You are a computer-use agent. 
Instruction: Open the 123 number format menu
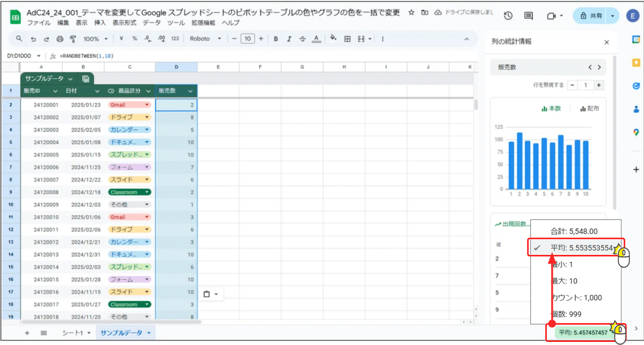coord(175,39)
